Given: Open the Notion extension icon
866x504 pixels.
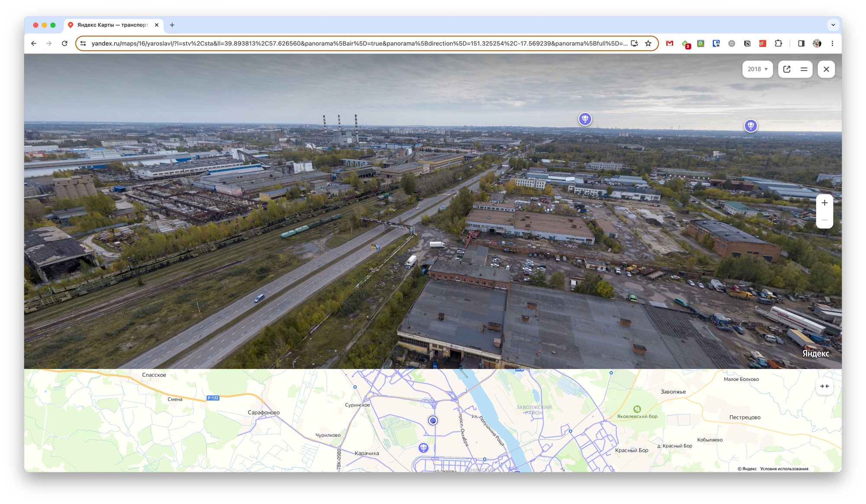Looking at the screenshot, I should pos(747,43).
